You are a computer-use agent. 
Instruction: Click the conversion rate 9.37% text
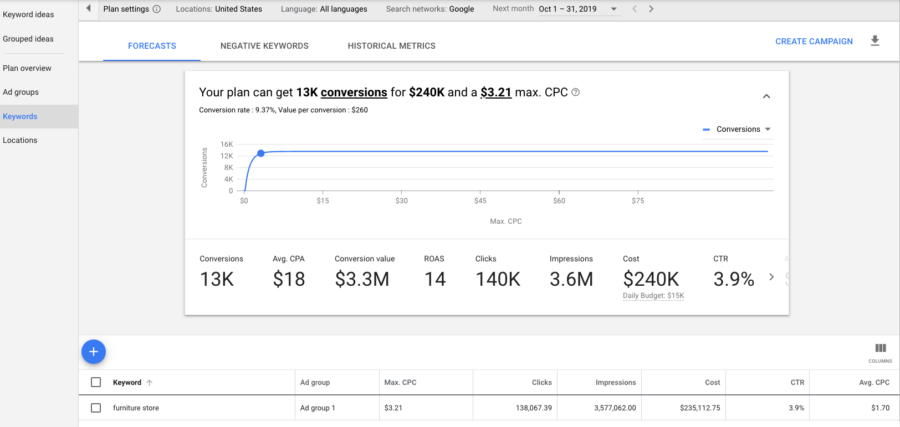point(237,110)
